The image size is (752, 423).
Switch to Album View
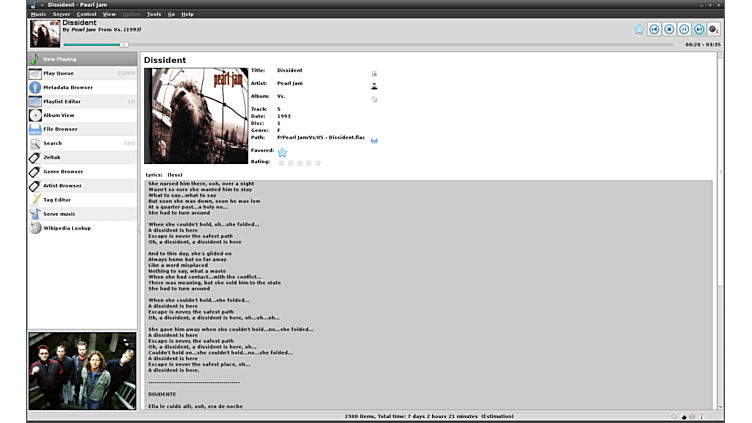[58, 115]
